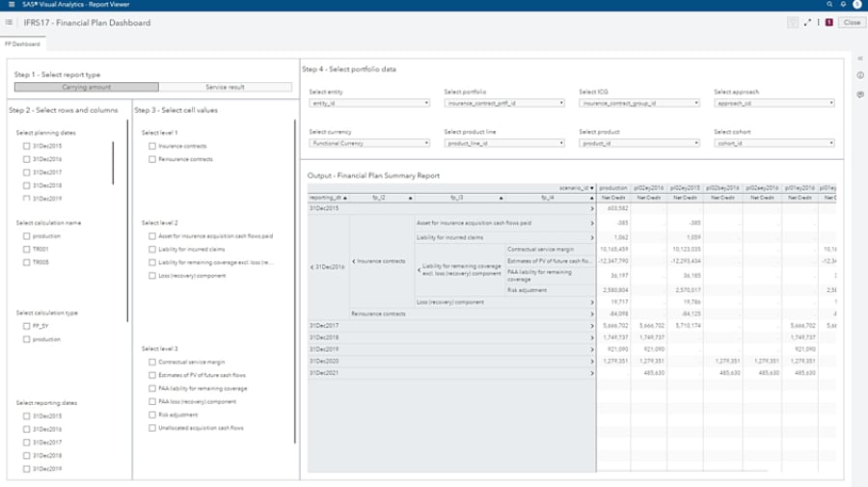Open the Select currency dropdown
868x487 pixels.
(369, 143)
